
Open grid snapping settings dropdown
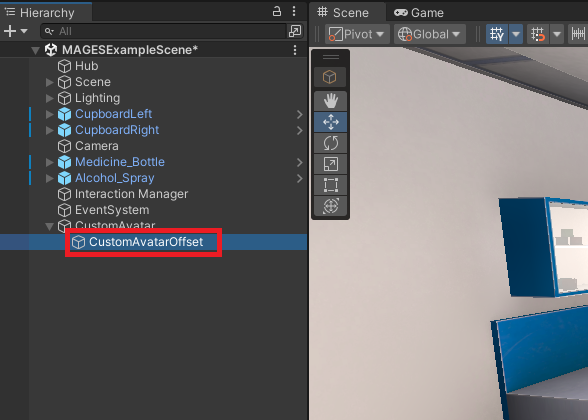[557, 34]
